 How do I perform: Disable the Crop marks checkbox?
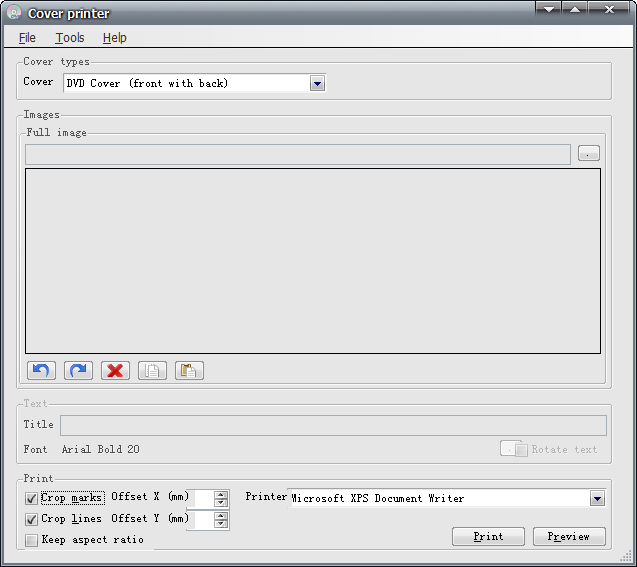click(32, 498)
